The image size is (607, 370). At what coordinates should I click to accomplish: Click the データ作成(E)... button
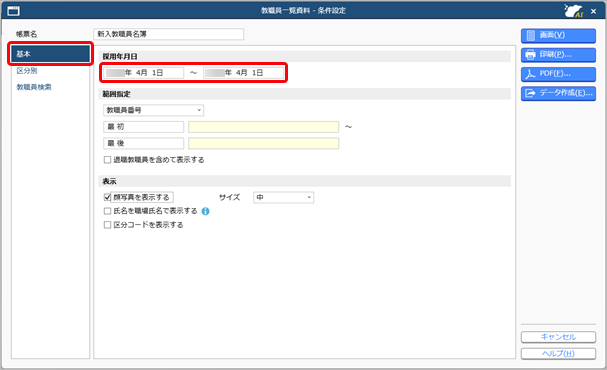(558, 93)
